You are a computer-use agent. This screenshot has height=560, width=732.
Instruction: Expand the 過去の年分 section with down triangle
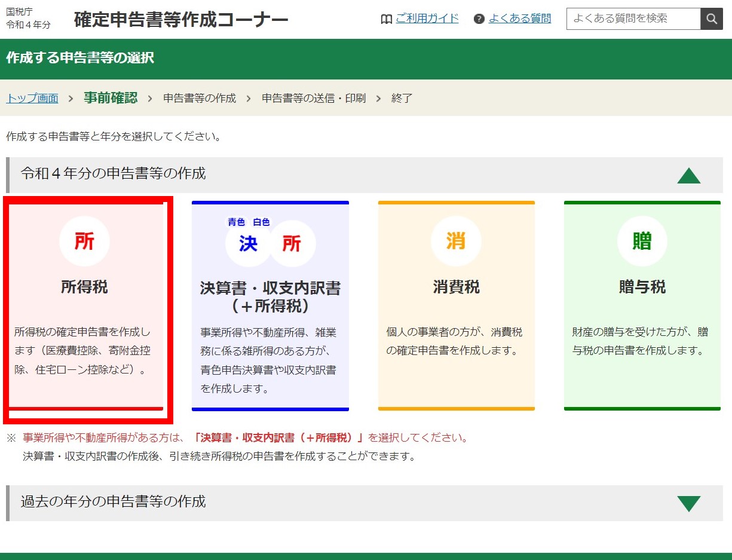pos(688,504)
